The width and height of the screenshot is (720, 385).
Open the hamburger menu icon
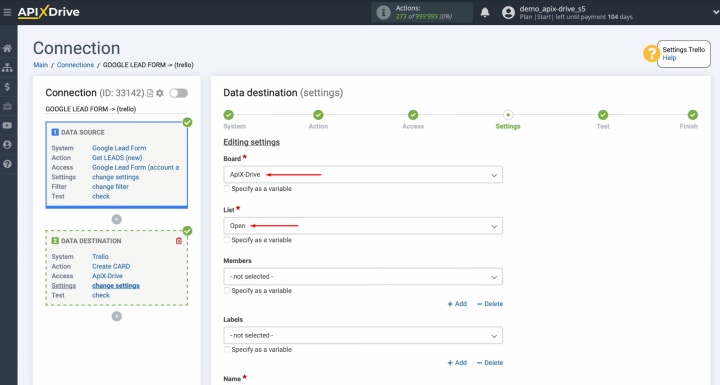pos(7,12)
